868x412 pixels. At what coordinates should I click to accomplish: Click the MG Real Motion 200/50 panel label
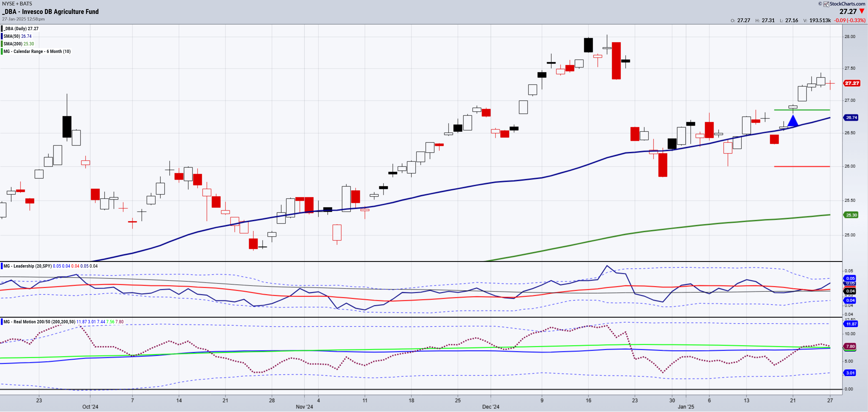pyautogui.click(x=40, y=322)
